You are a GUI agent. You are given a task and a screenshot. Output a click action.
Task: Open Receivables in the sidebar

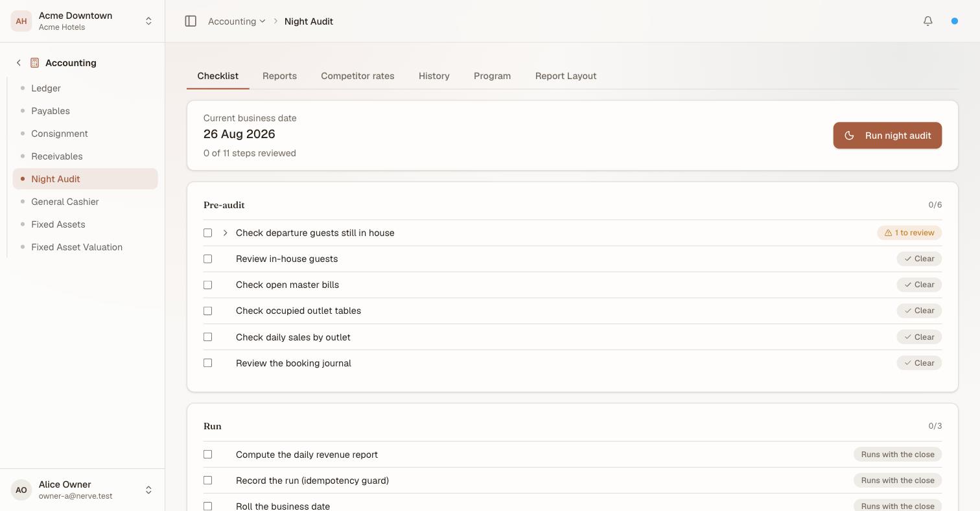click(x=85, y=156)
